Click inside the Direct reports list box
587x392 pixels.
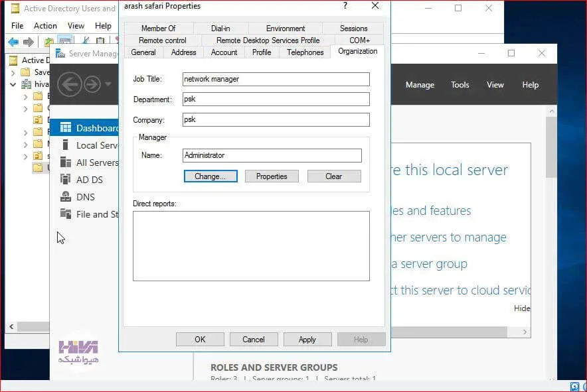[x=251, y=246]
